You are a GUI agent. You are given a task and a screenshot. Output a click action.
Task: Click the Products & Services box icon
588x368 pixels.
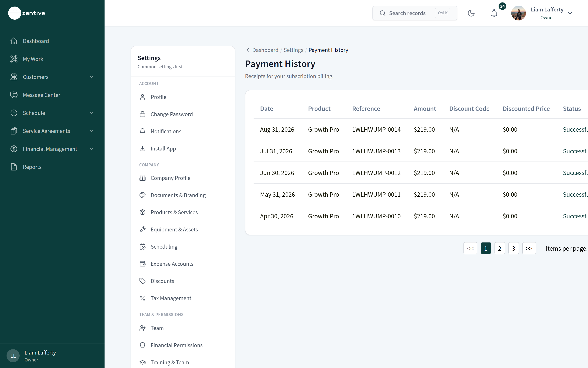coord(143,212)
